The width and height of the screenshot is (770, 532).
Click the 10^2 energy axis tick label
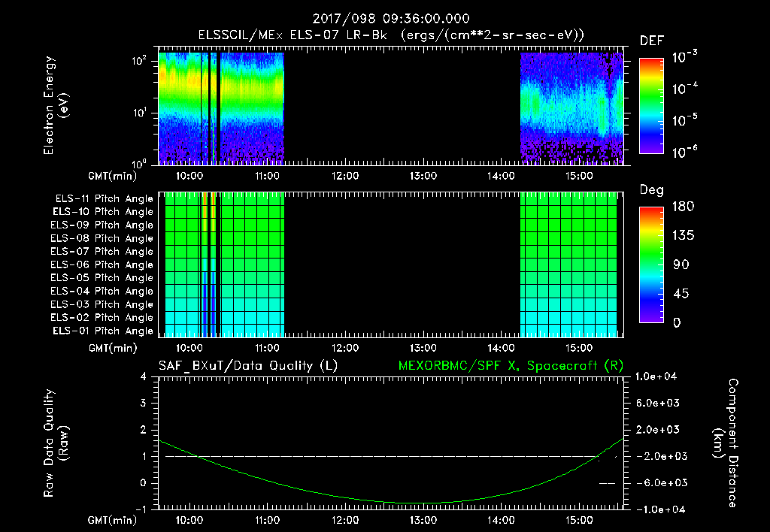[x=139, y=61]
